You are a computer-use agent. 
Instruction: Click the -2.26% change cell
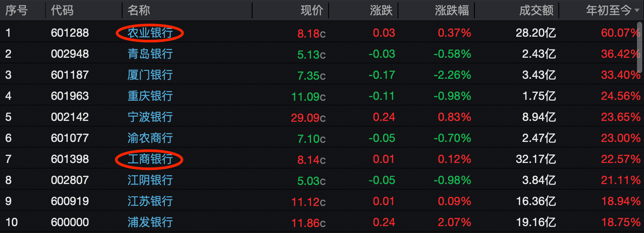tap(452, 75)
